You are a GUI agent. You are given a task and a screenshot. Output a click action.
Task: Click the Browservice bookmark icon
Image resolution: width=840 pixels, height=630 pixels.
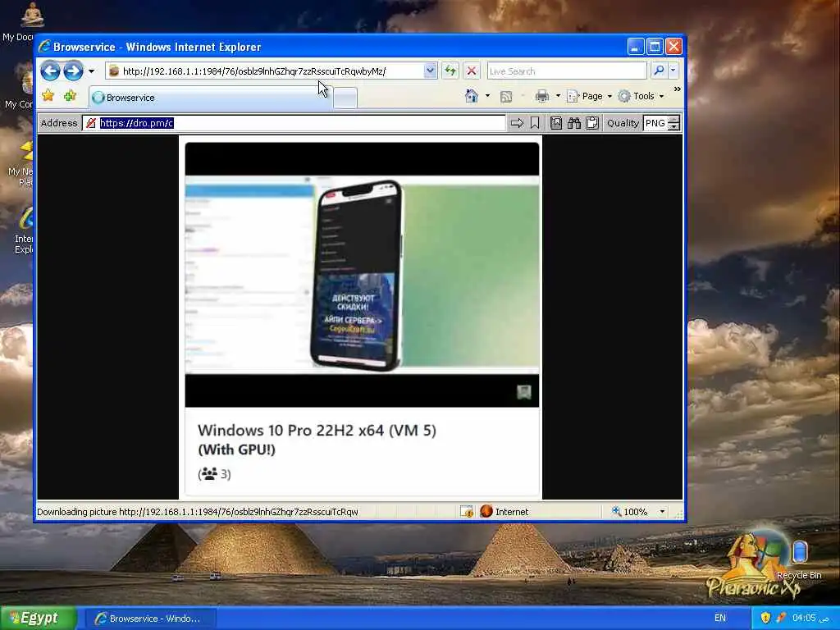pos(535,123)
